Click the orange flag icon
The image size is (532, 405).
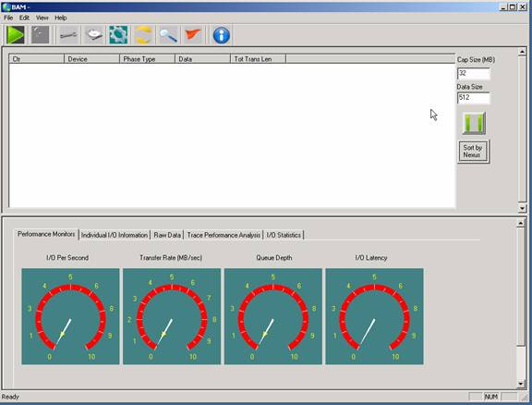pos(193,34)
